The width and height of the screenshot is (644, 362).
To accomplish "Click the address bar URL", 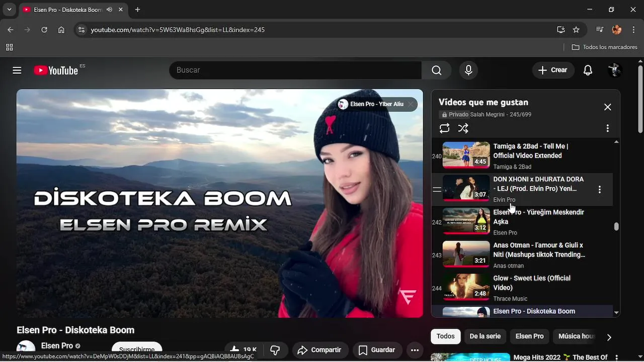I will point(178,30).
